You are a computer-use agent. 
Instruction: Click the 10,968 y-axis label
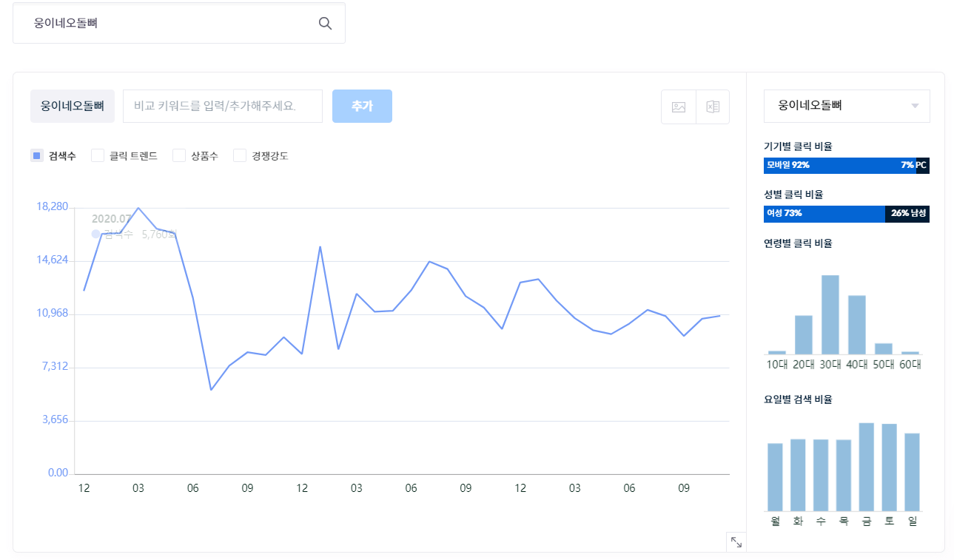click(52, 313)
